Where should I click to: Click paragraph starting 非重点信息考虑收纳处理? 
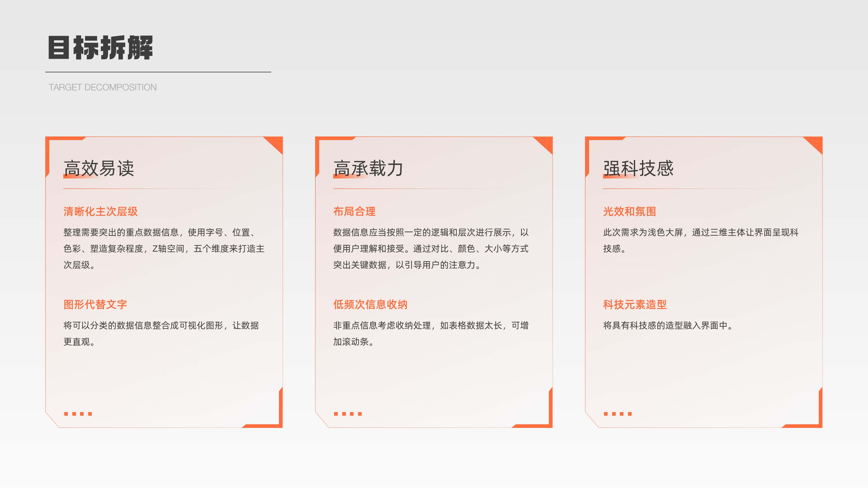(431, 333)
